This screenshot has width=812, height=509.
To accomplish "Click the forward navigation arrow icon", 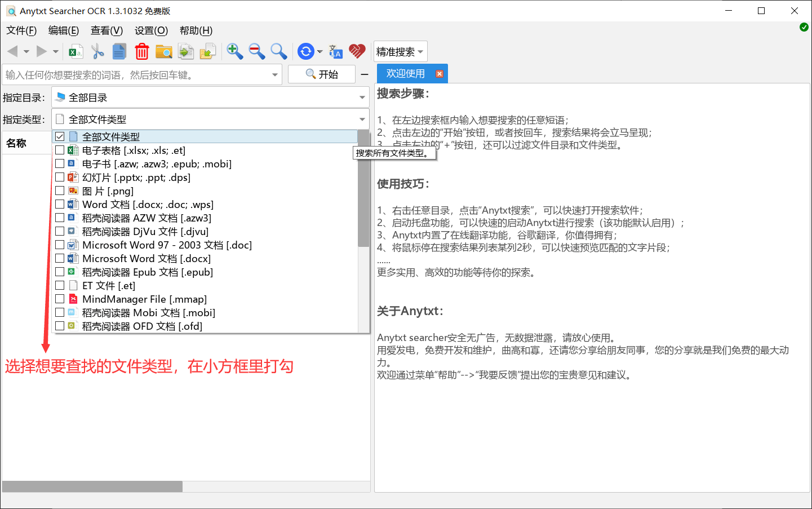I will coord(42,51).
